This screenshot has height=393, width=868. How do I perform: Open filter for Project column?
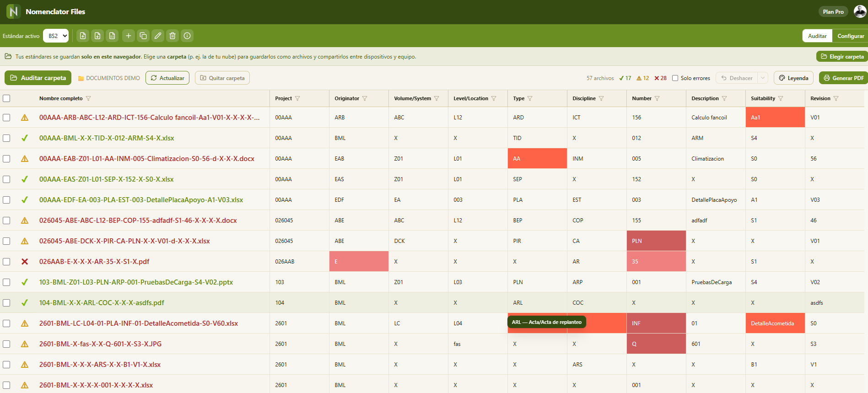[297, 98]
